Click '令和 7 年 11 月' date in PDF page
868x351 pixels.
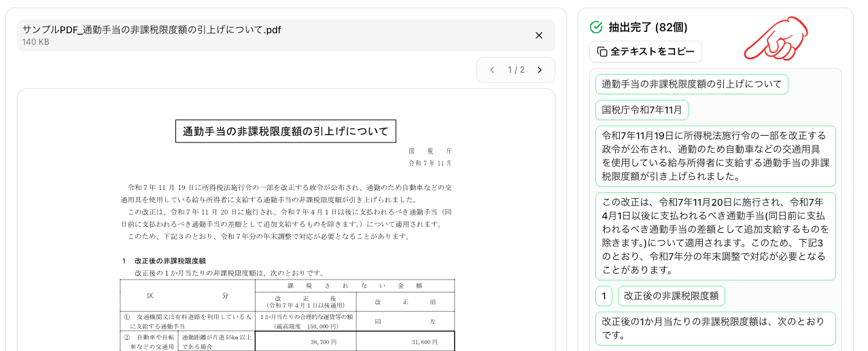coord(430,163)
